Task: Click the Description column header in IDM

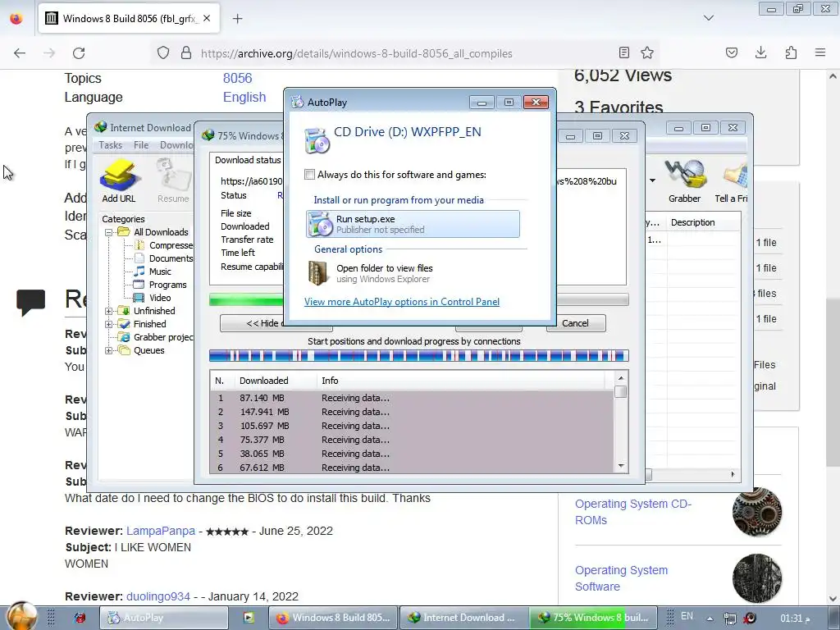Action: coord(692,222)
